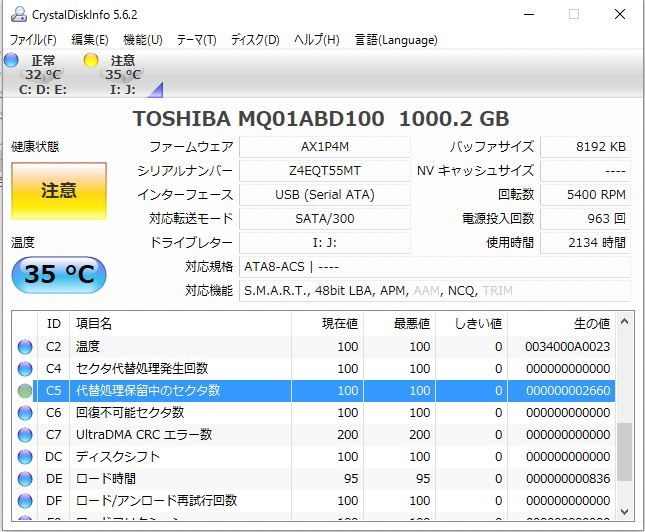Open the 機能(U) menu
Screen dimensions: 645x532
point(143,40)
